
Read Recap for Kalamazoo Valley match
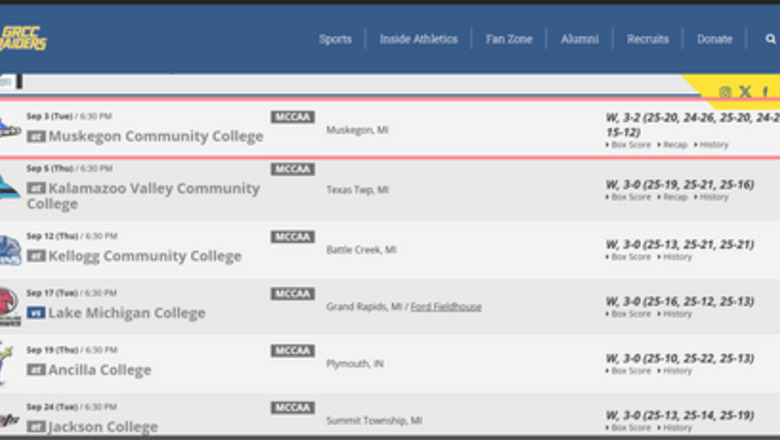click(x=675, y=197)
